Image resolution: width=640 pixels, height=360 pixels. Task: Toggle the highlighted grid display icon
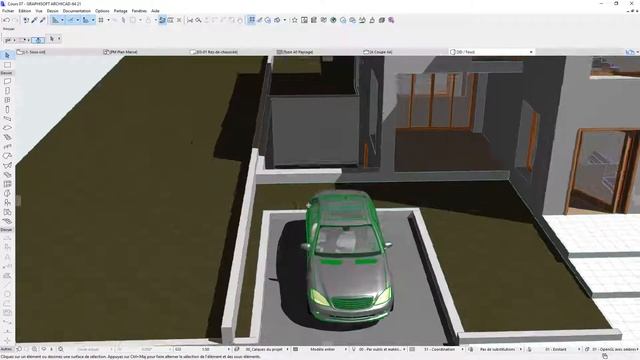[x=251, y=20]
